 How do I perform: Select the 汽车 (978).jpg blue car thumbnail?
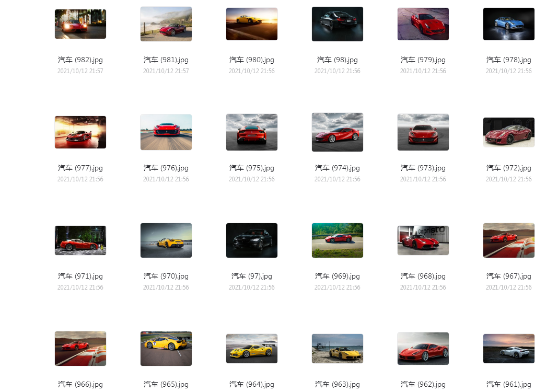[x=509, y=24]
